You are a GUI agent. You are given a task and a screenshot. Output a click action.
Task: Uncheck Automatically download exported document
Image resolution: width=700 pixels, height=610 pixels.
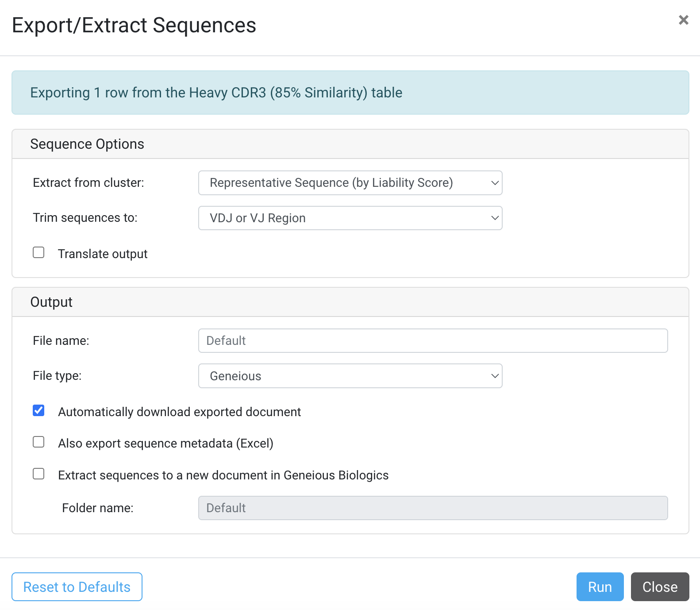coord(38,410)
